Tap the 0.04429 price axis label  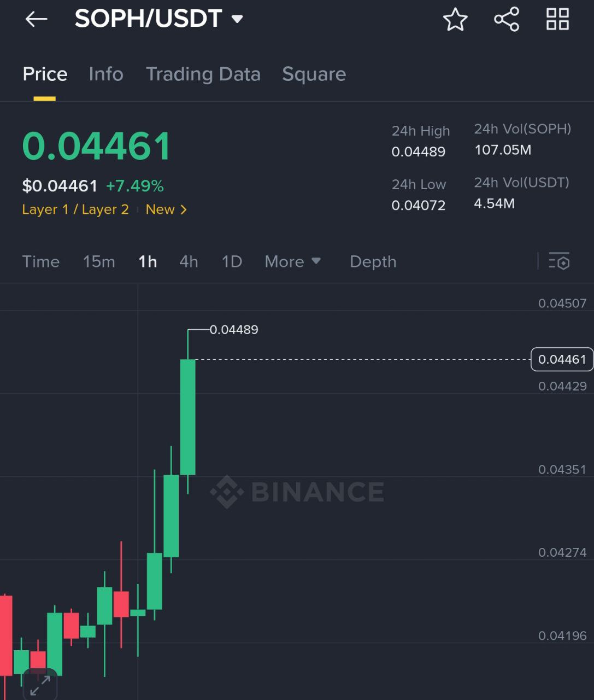pyautogui.click(x=562, y=386)
